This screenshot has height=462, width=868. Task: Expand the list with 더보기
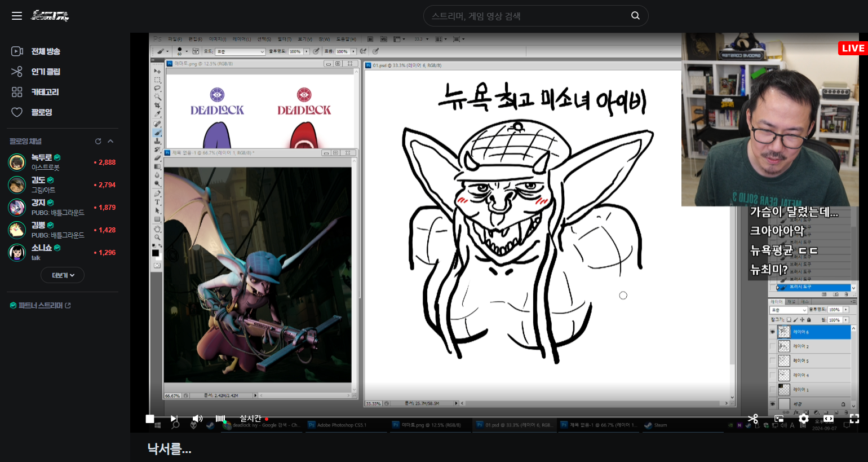point(63,275)
